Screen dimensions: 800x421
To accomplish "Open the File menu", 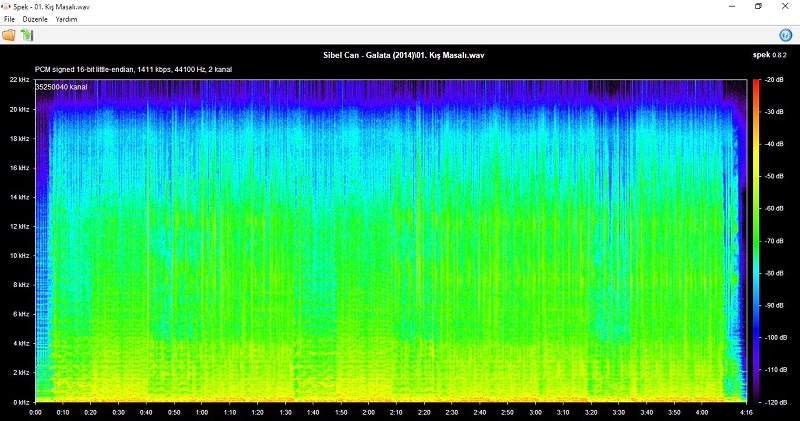I will 9,19.
